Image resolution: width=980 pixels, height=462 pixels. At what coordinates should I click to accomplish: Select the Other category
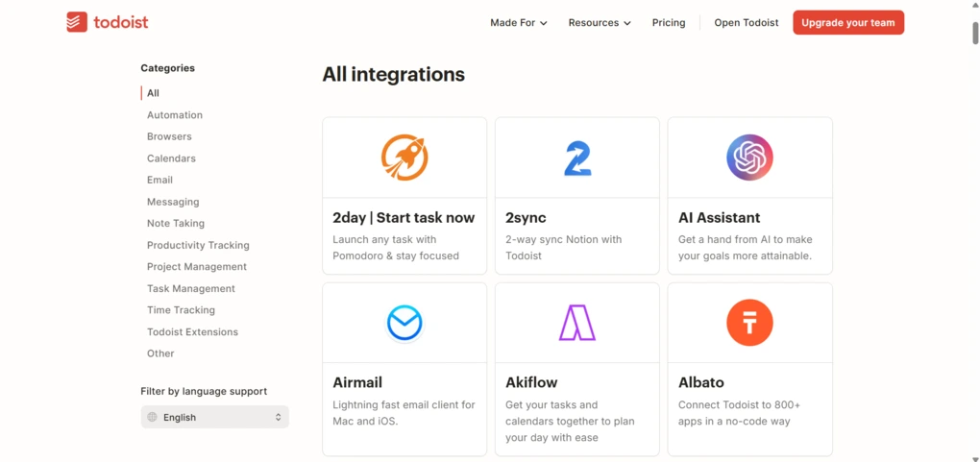tap(160, 353)
